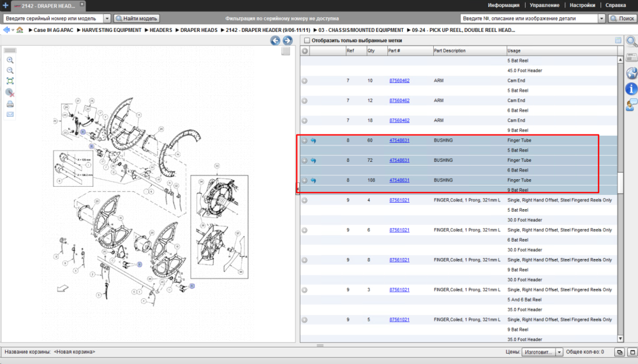Email the diagram via envelope icon

pos(10,114)
